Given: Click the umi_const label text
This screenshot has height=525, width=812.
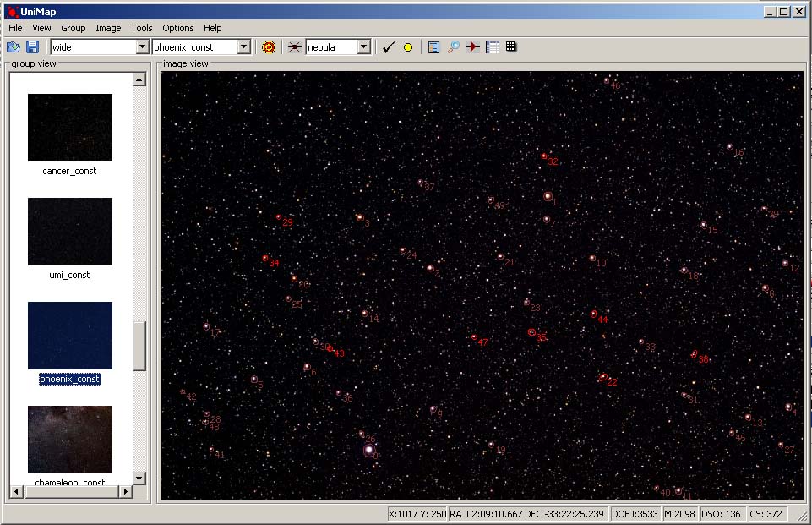Looking at the screenshot, I should click(x=69, y=276).
